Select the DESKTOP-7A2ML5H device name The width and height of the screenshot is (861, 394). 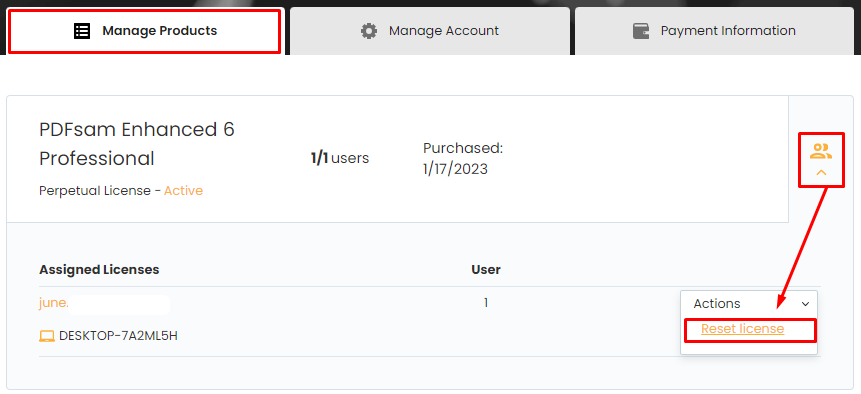click(118, 336)
